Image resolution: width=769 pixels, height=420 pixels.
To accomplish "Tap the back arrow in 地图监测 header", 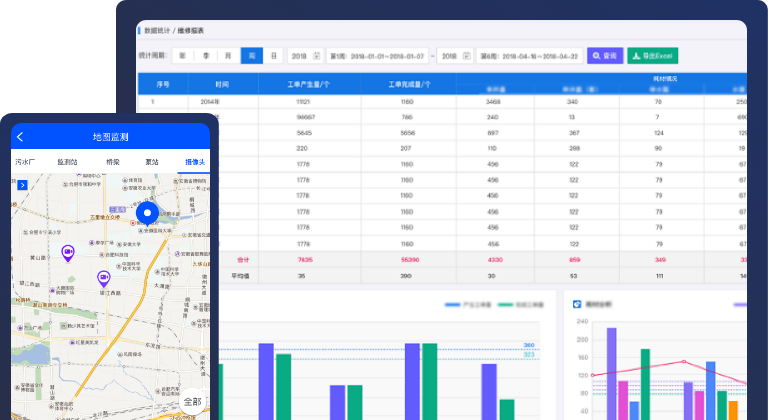I will click(x=20, y=137).
